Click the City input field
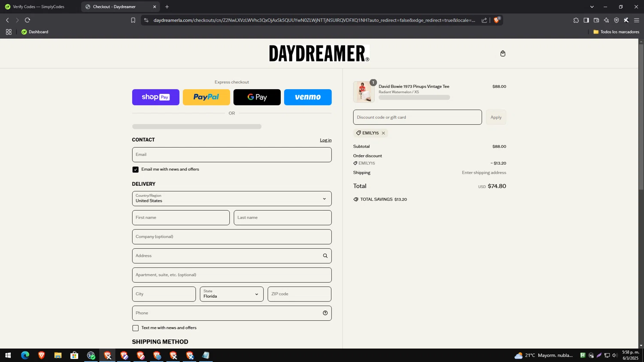This screenshot has width=644, height=362. click(x=164, y=294)
